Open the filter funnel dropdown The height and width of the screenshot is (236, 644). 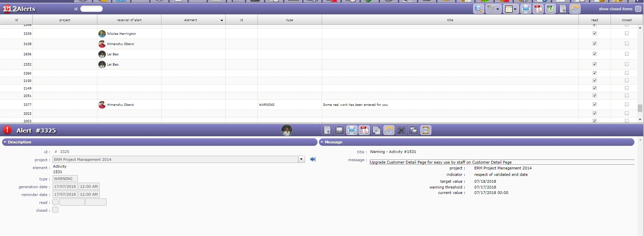coord(493,9)
